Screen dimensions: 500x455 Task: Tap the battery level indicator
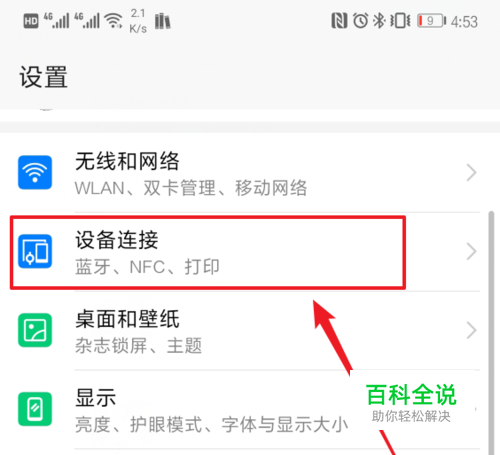click(x=432, y=21)
